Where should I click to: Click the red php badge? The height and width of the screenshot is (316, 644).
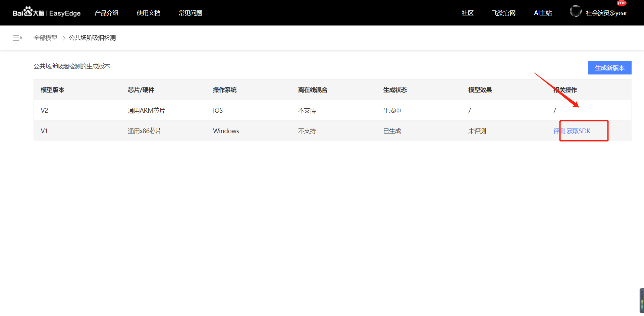click(621, 3)
